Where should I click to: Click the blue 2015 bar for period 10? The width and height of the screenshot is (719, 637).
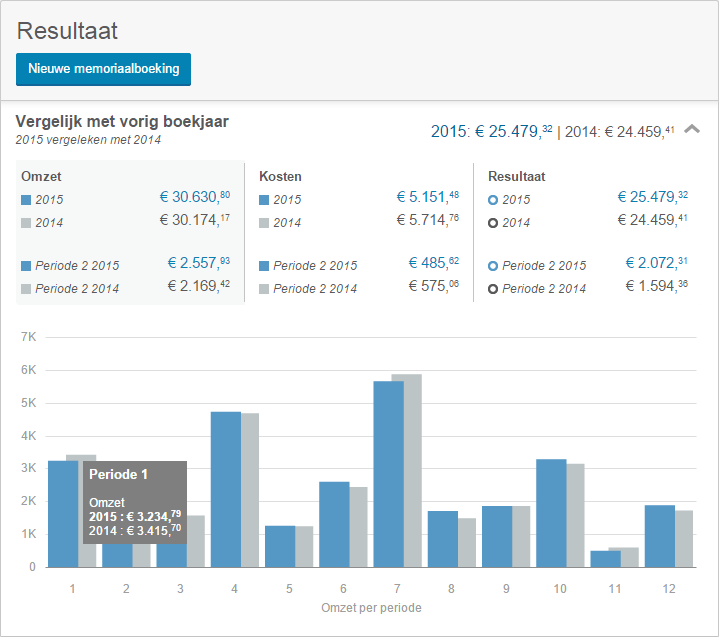551,513
